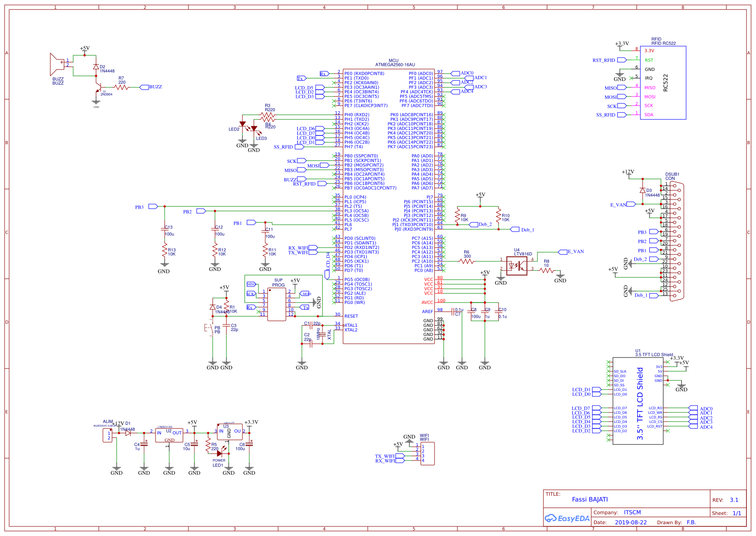Click the LED2 symbol

[243, 124]
